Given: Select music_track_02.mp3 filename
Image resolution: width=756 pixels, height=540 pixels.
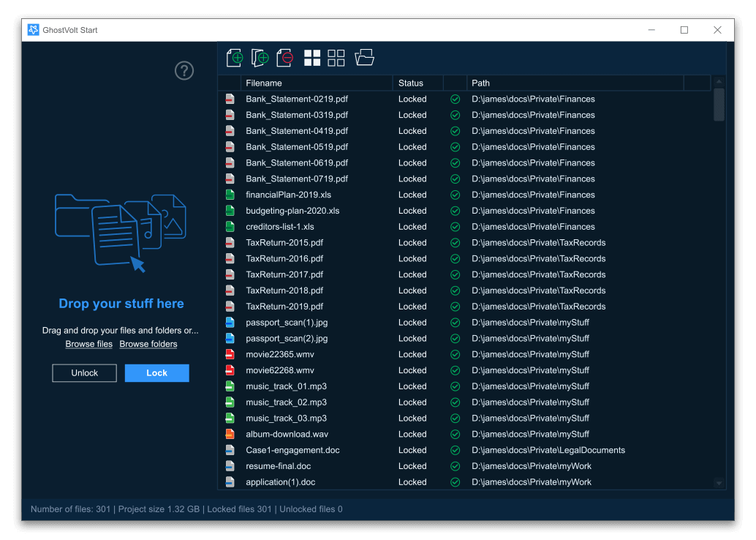Looking at the screenshot, I should [287, 402].
